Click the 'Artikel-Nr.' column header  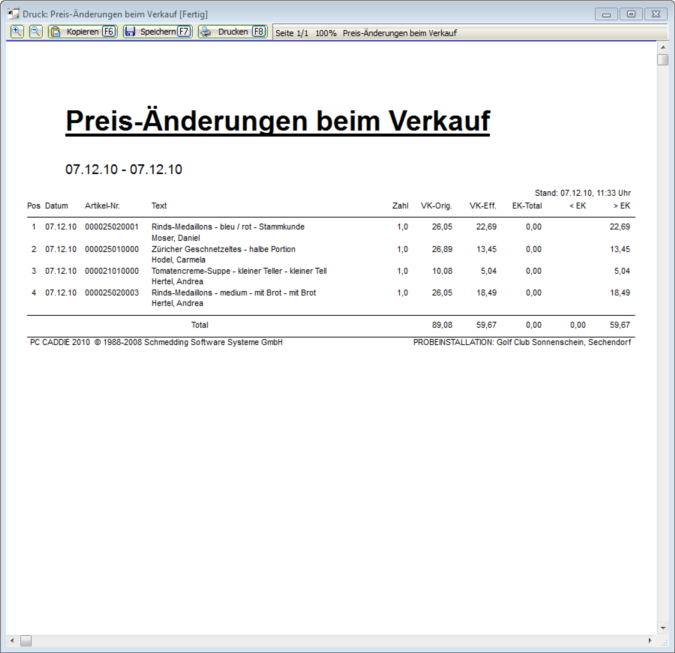(x=102, y=206)
